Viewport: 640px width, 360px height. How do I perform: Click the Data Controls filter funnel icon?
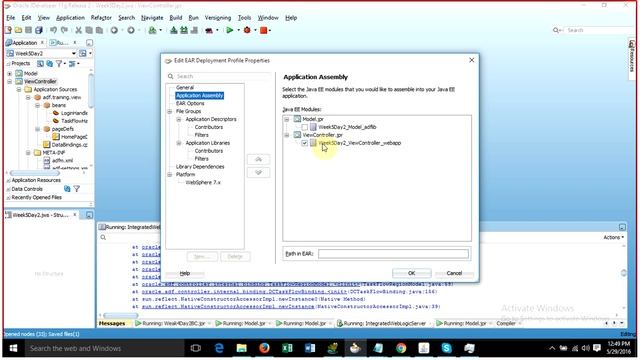(x=76, y=189)
